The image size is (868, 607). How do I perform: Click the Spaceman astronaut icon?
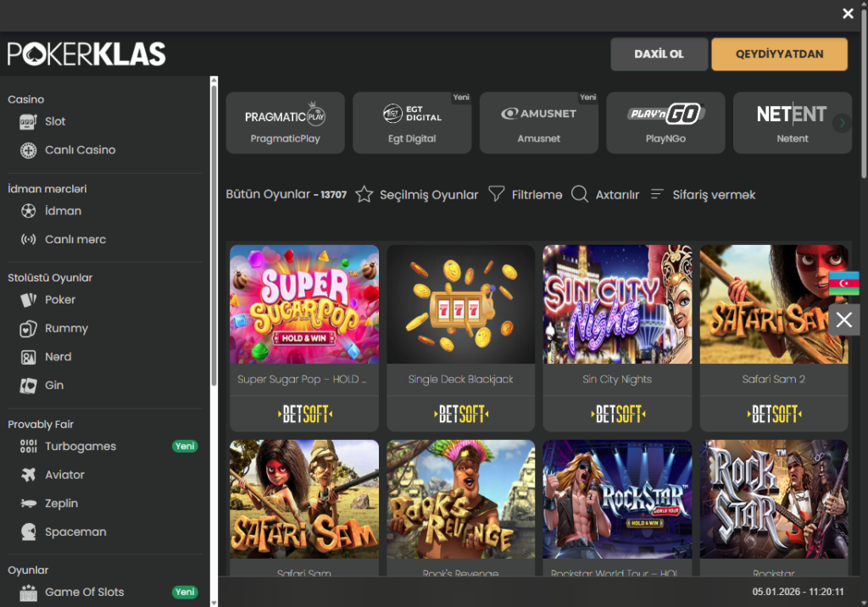(x=30, y=532)
